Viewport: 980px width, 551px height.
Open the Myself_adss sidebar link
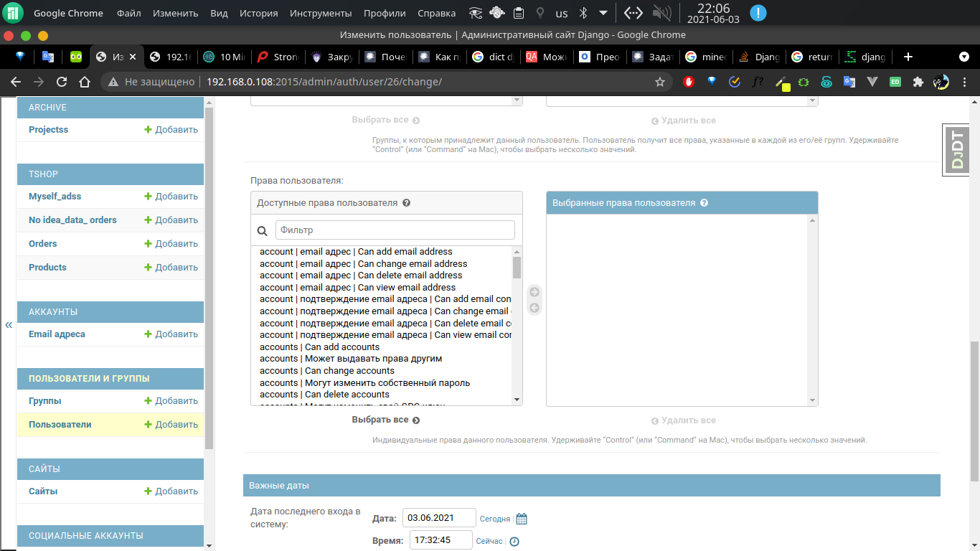pyautogui.click(x=55, y=197)
